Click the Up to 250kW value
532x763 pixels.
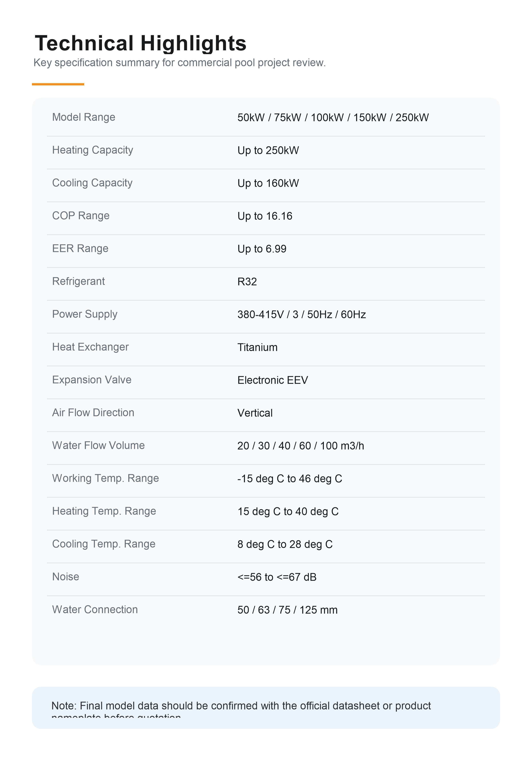click(x=268, y=150)
